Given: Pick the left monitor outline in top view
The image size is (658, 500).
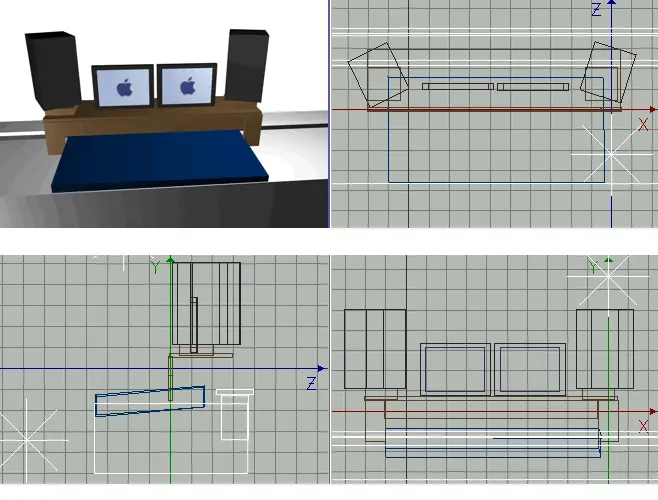Looking at the screenshot, I should click(x=458, y=86).
